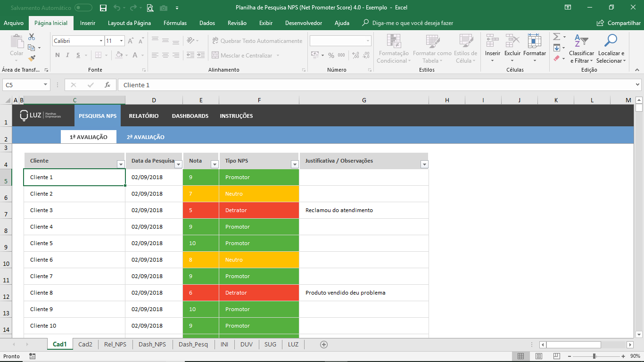Open print preview from the quick access toolbar
This screenshot has height=362, width=644.
pyautogui.click(x=150, y=8)
